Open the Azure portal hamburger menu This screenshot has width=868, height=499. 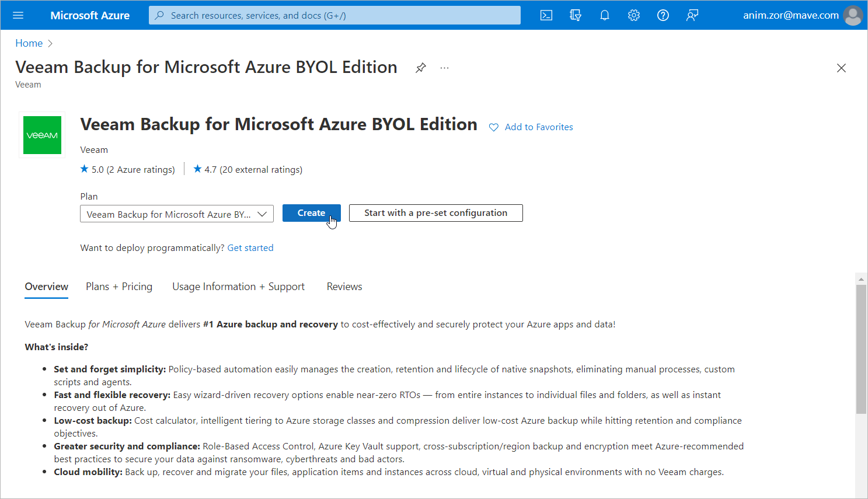(x=18, y=15)
